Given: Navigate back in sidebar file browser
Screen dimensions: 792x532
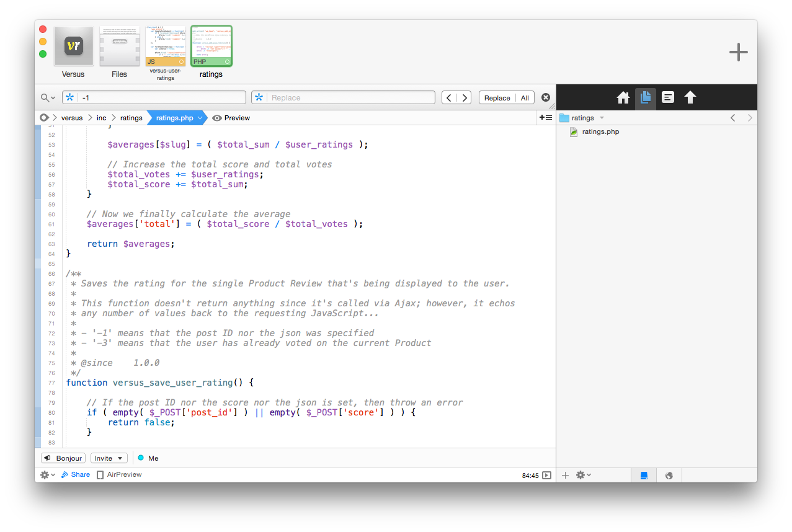Looking at the screenshot, I should click(x=732, y=118).
